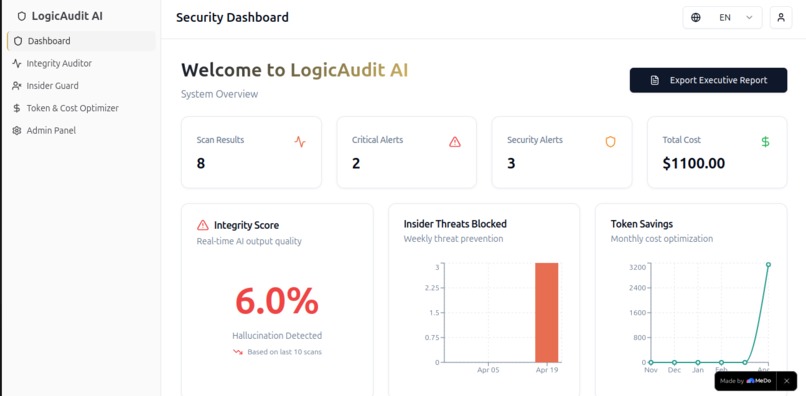Click the System Overview subtitle

tap(219, 95)
